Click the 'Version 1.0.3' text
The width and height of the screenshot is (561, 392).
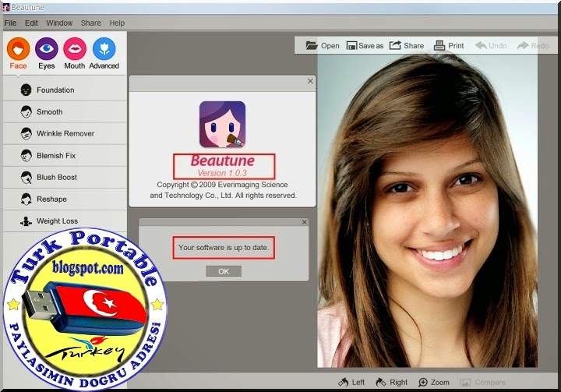pyautogui.click(x=222, y=173)
